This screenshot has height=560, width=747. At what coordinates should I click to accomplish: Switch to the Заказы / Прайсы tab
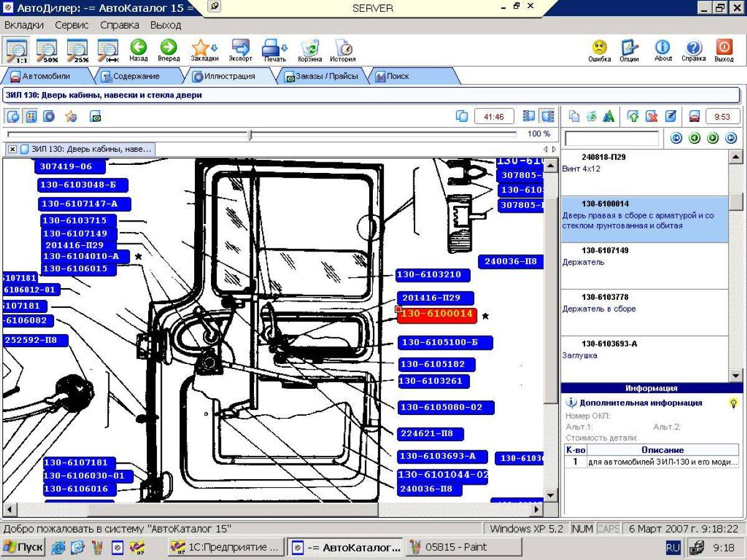tap(322, 76)
